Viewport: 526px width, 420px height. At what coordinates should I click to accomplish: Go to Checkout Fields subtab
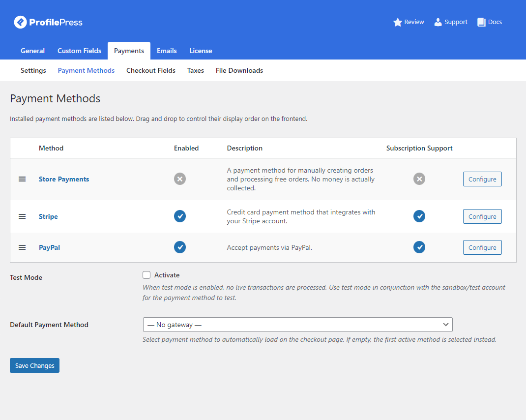151,70
